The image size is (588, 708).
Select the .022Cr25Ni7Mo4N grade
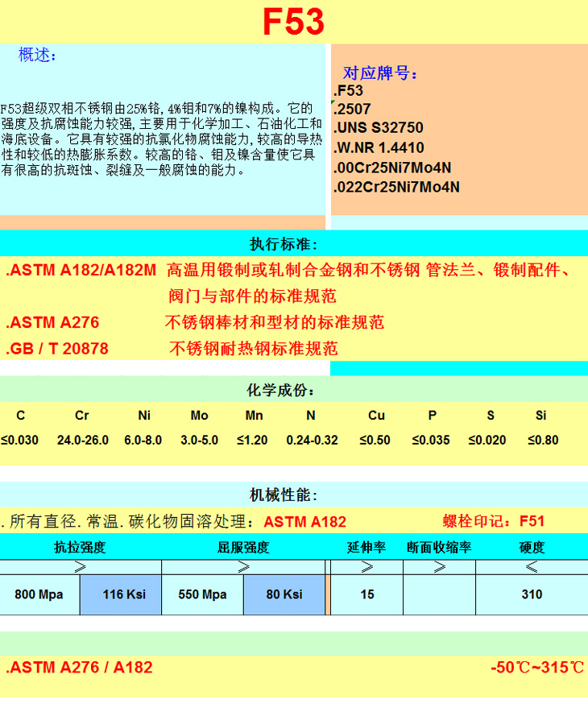pyautogui.click(x=396, y=187)
